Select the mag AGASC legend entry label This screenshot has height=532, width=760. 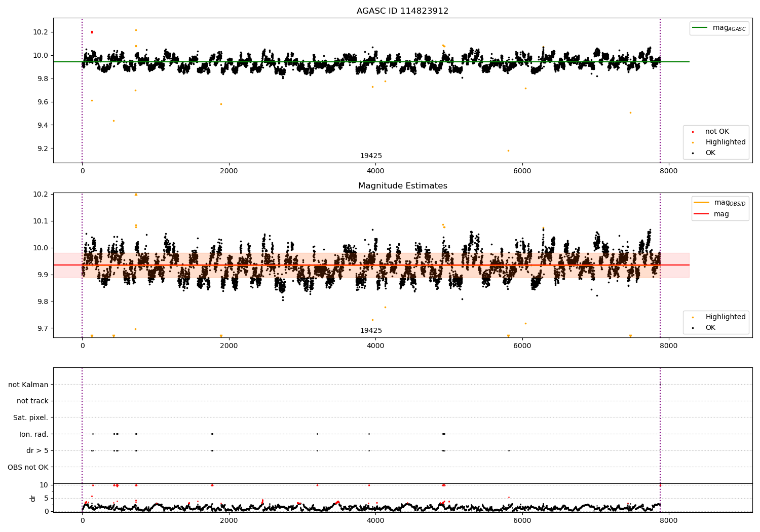point(729,28)
